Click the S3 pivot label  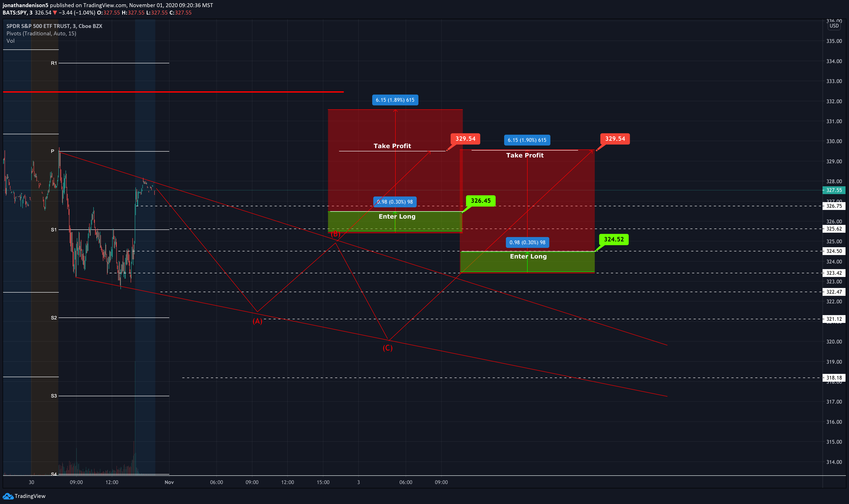point(54,396)
